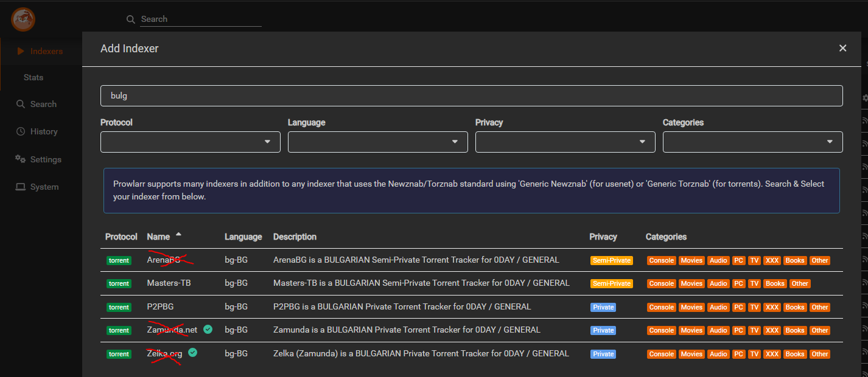The image size is (868, 377).
Task: Click the Masters-TB description text
Action: 422,283
